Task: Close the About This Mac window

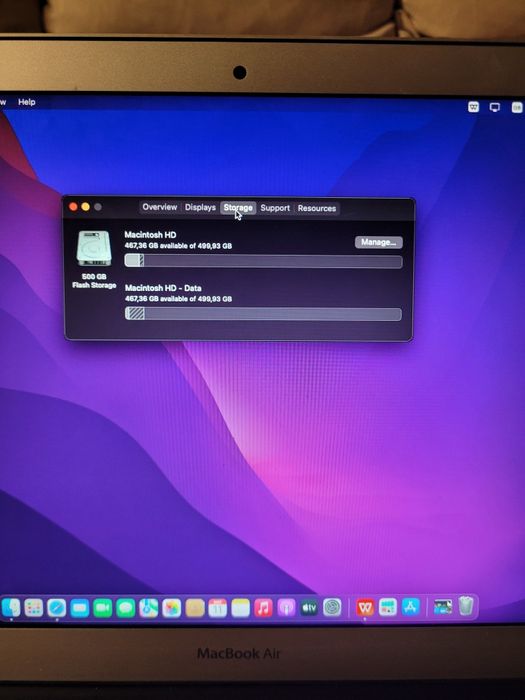Action: (x=73, y=207)
